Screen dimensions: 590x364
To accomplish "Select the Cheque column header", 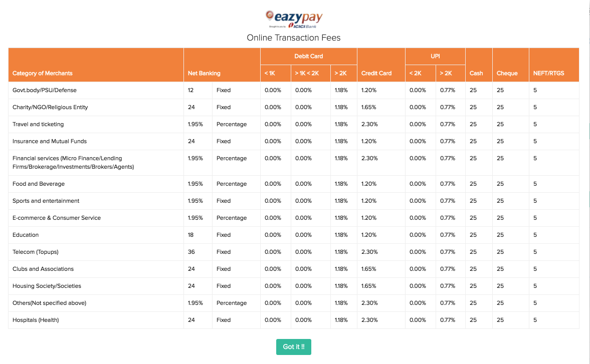I will [507, 73].
